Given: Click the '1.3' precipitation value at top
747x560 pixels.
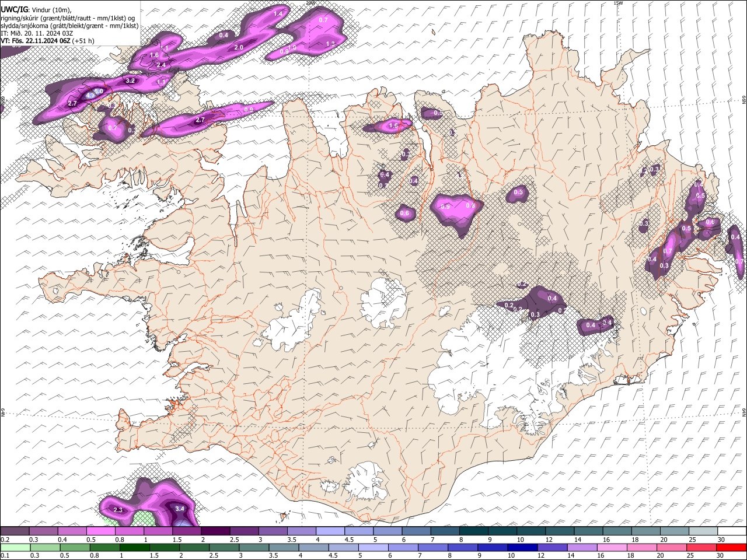Looking at the screenshot, I should pyautogui.click(x=330, y=44).
